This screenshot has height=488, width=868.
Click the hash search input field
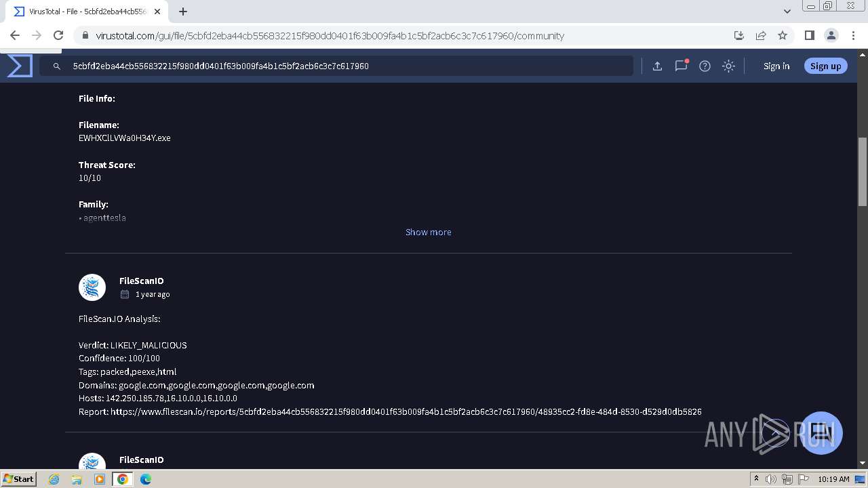(336, 66)
